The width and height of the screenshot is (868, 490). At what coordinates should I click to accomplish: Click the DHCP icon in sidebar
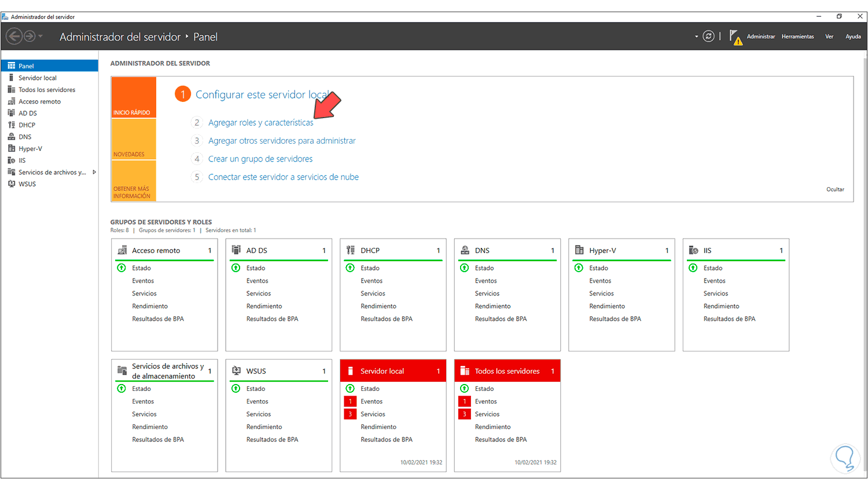[12, 125]
